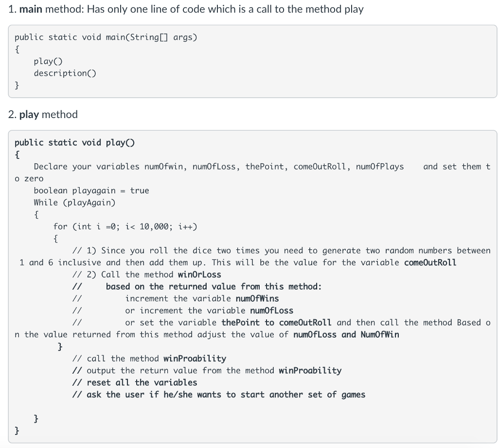
Task: Click the bold "winOrLoss" method name
Action: (x=199, y=275)
